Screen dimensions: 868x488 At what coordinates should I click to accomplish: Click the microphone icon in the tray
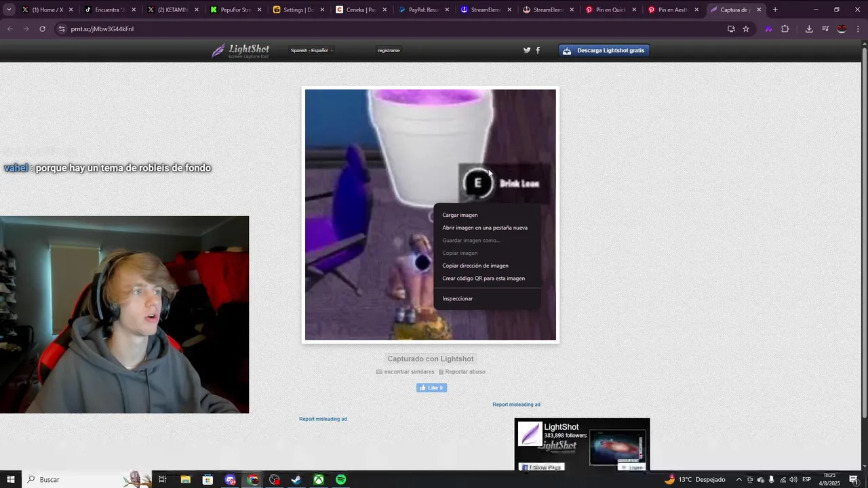coord(772,479)
